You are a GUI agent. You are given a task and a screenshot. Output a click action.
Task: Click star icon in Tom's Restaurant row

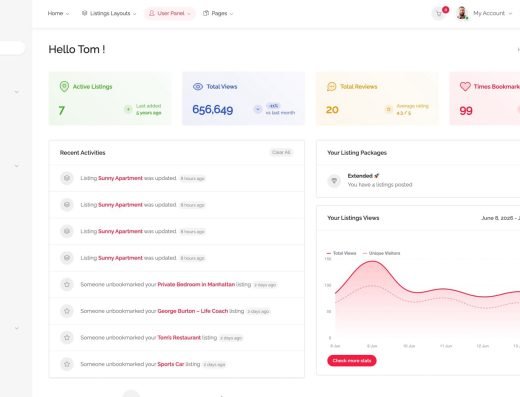pyautogui.click(x=67, y=338)
